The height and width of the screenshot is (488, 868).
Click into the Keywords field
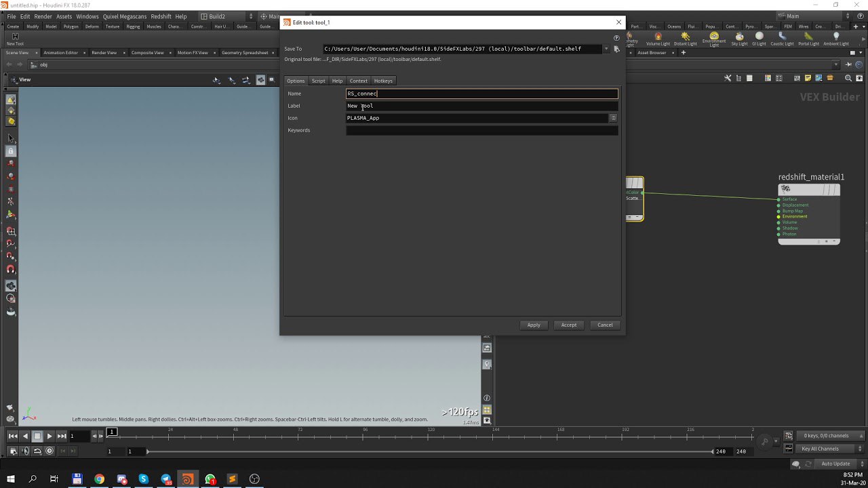482,130
